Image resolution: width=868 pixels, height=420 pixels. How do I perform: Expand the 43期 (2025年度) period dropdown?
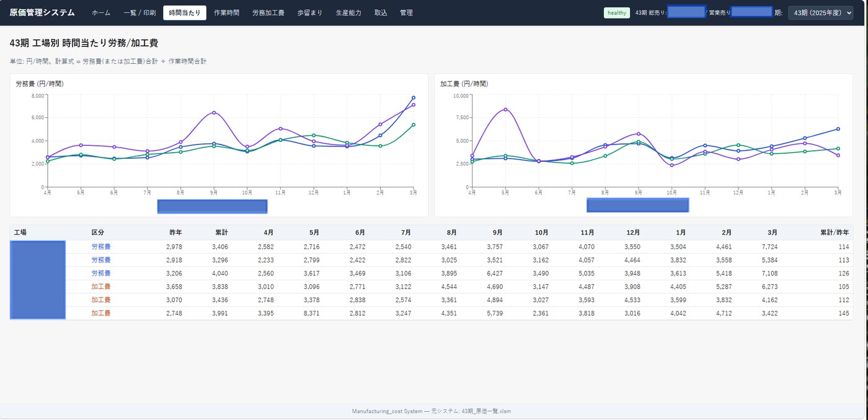pos(820,12)
